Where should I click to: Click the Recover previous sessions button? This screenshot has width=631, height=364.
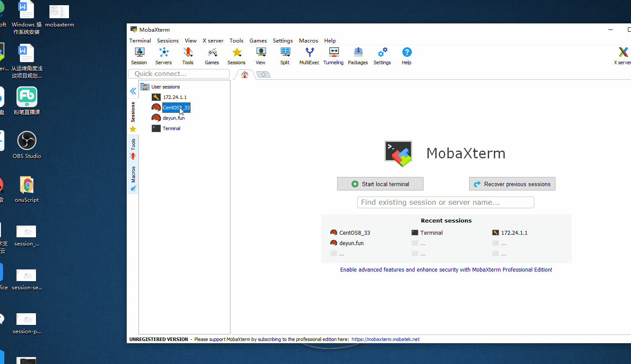[512, 184]
